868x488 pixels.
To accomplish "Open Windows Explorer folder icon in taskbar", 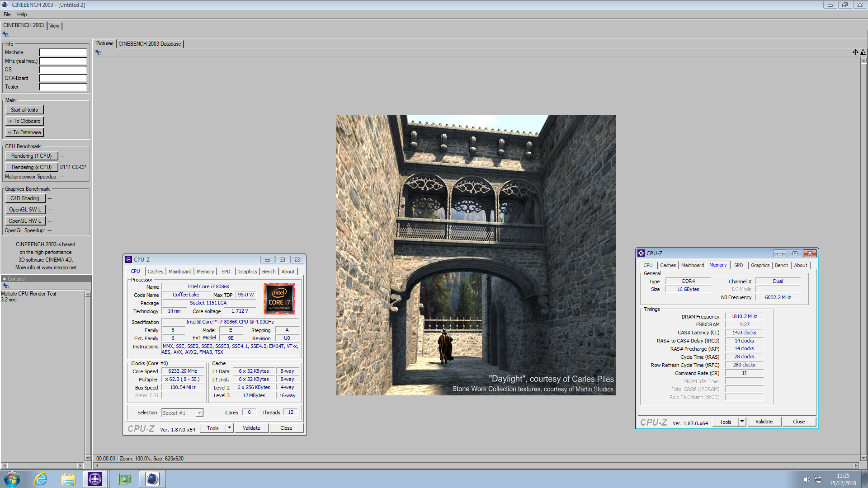I will pos(68,479).
